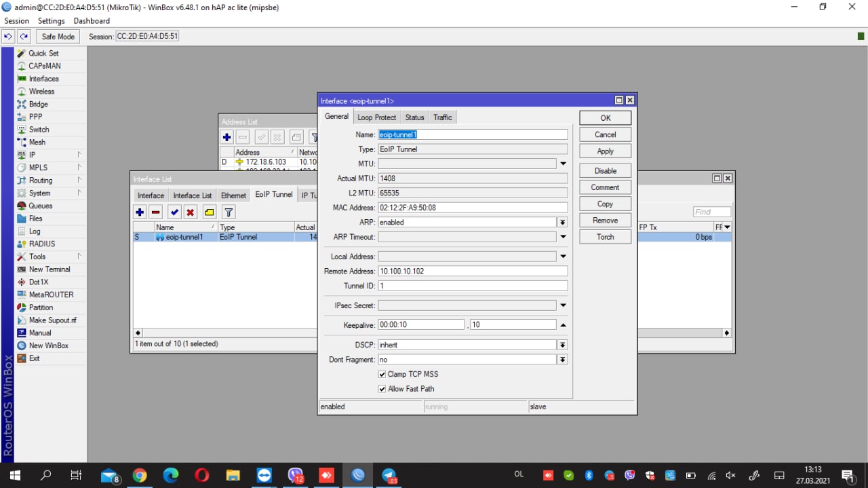Viewport: 868px width, 488px height.
Task: Open Mesh menu
Action: point(37,143)
